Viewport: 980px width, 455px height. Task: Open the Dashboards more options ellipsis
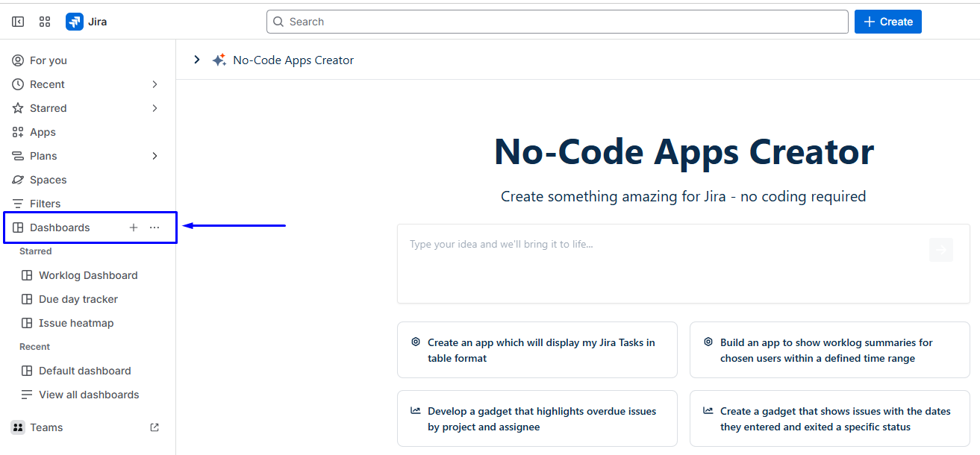coord(155,228)
